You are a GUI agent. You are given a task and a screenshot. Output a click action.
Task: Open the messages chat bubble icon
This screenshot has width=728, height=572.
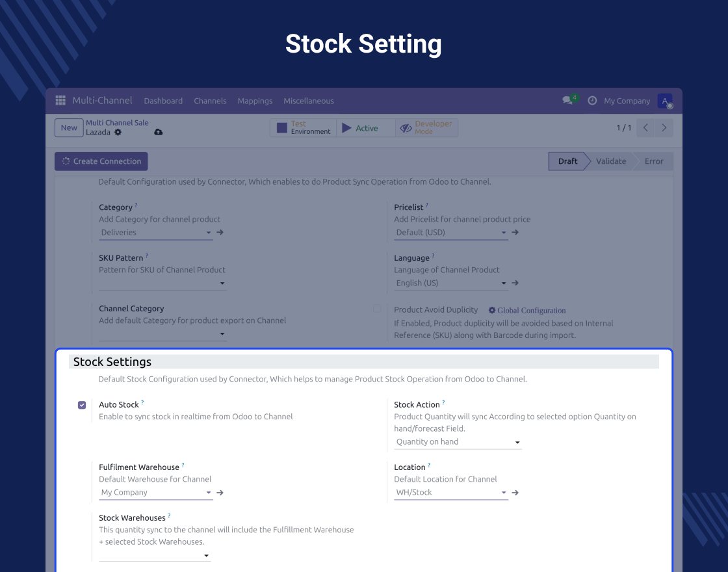click(x=567, y=100)
